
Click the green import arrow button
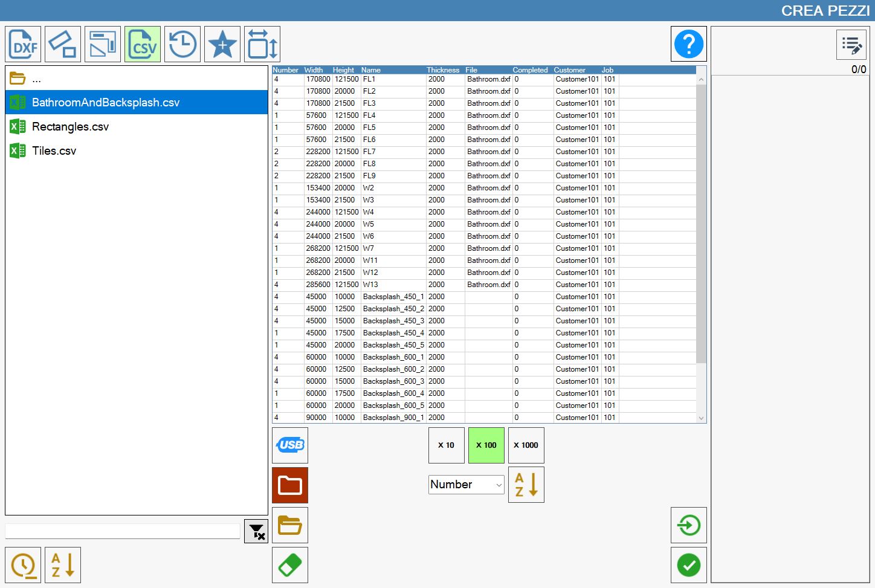tap(689, 525)
